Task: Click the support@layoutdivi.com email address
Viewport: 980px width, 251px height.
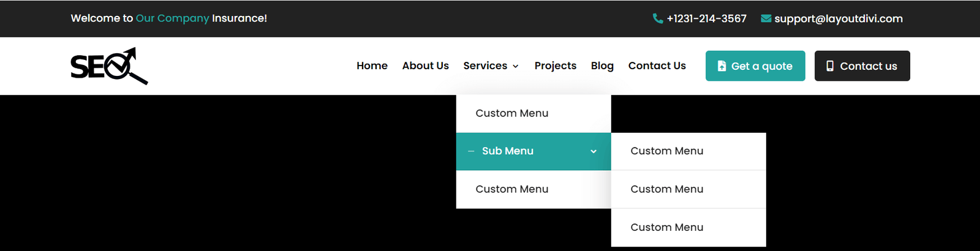Action: (839, 18)
